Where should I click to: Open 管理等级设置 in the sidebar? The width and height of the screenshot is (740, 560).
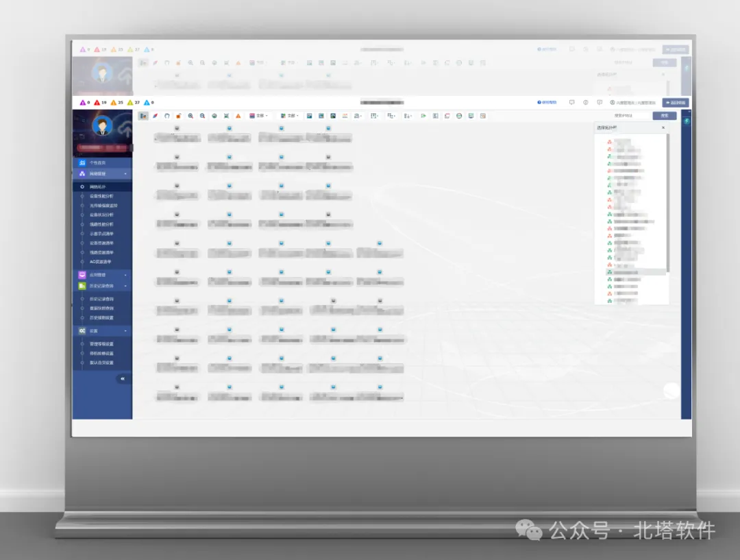click(x=101, y=343)
